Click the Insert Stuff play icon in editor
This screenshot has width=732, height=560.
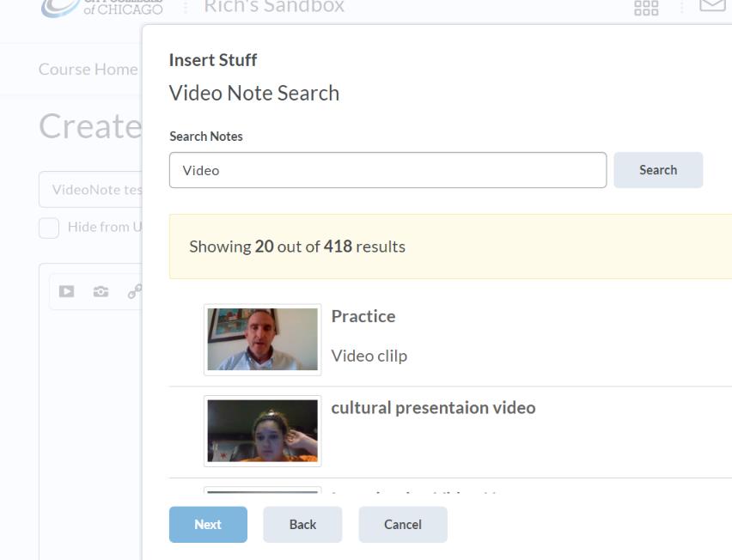[x=66, y=291]
